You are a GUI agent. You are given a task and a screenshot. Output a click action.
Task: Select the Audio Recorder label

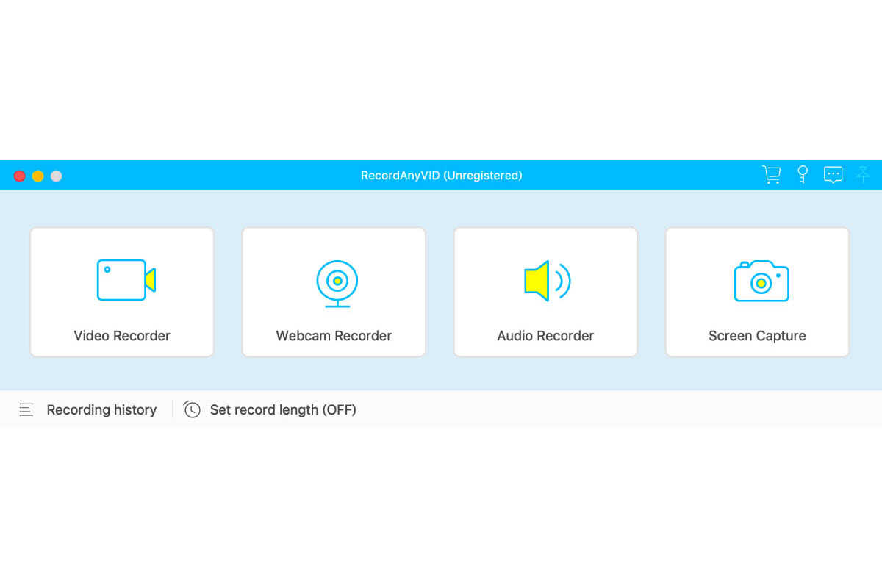(x=545, y=336)
